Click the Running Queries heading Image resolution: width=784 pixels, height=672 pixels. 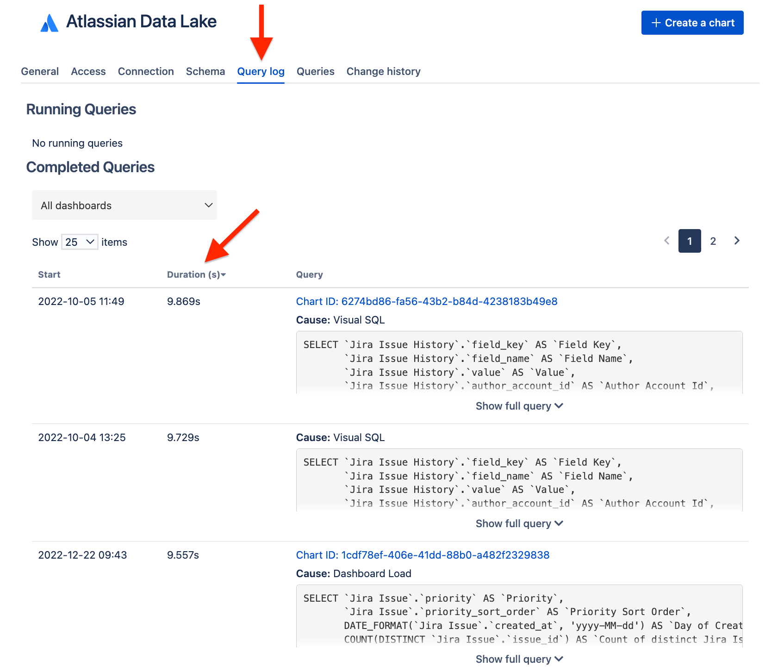[x=81, y=109]
